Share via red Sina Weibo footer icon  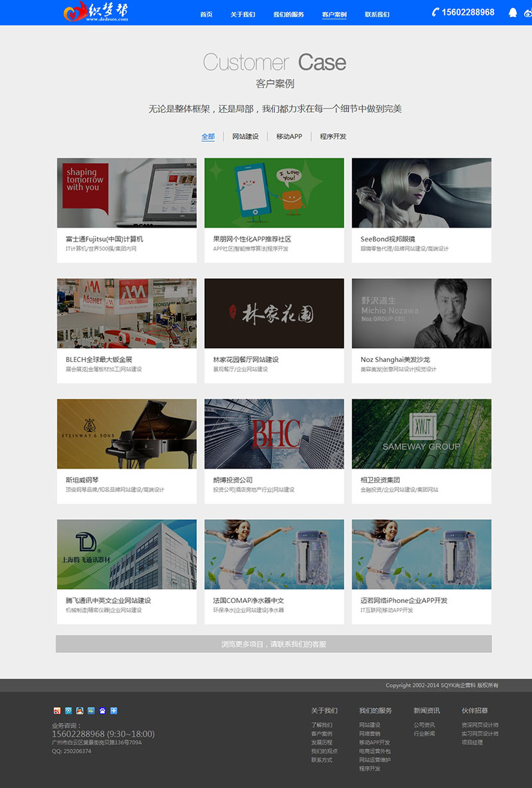tap(57, 711)
